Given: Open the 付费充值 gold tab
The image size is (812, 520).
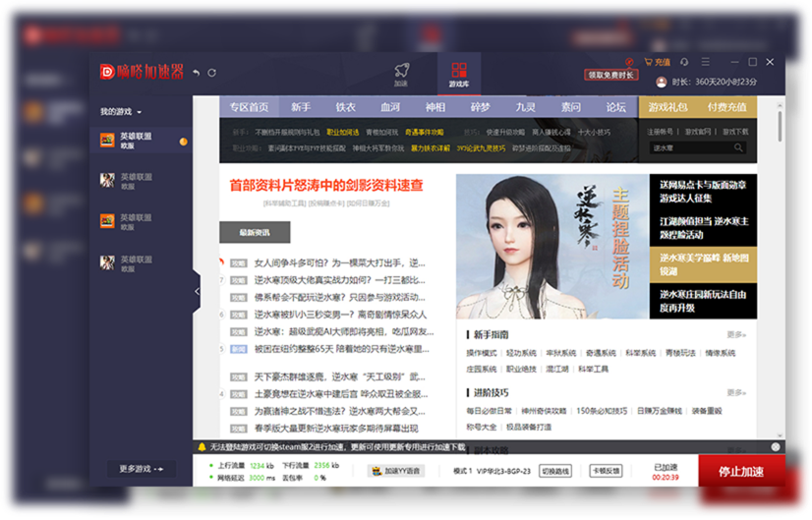Looking at the screenshot, I should (727, 107).
